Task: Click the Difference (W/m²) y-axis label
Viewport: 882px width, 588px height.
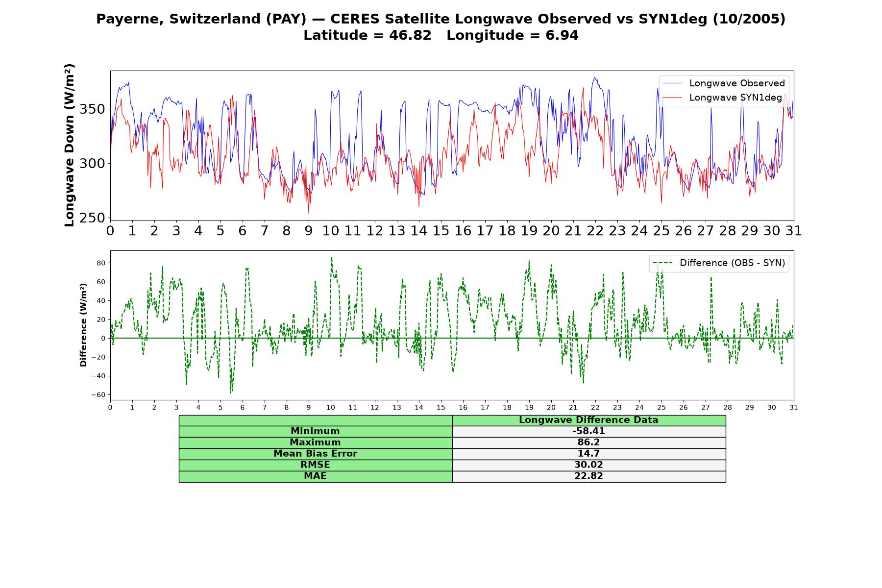Action: (83, 325)
